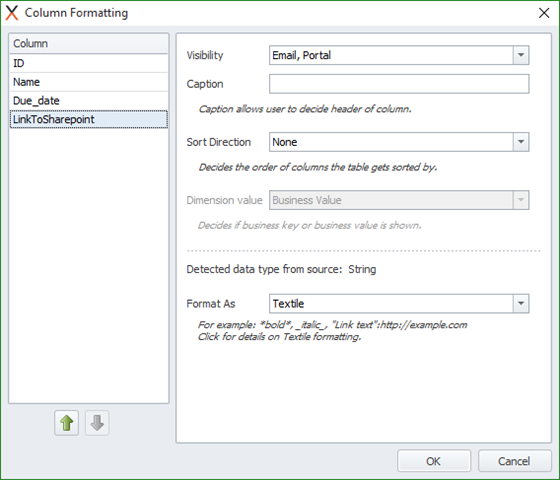Close the Column Formatting dialog
The height and width of the screenshot is (480, 560).
click(x=544, y=13)
